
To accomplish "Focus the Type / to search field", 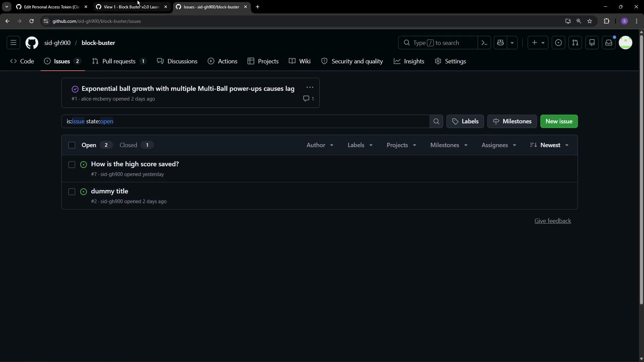I will (438, 43).
